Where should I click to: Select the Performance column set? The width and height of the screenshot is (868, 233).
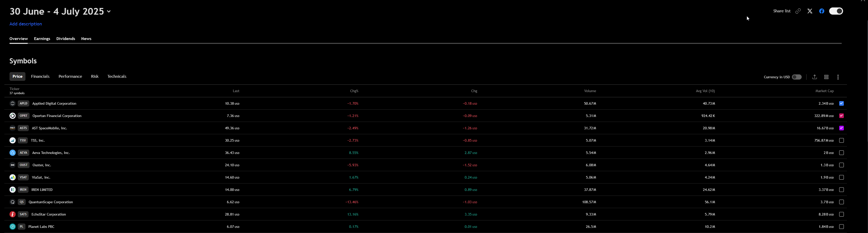[70, 76]
